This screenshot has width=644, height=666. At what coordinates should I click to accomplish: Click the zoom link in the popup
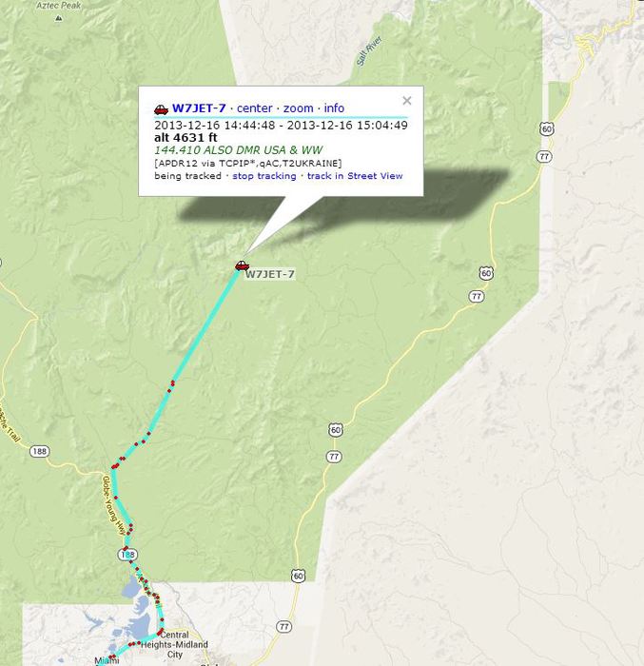point(298,108)
